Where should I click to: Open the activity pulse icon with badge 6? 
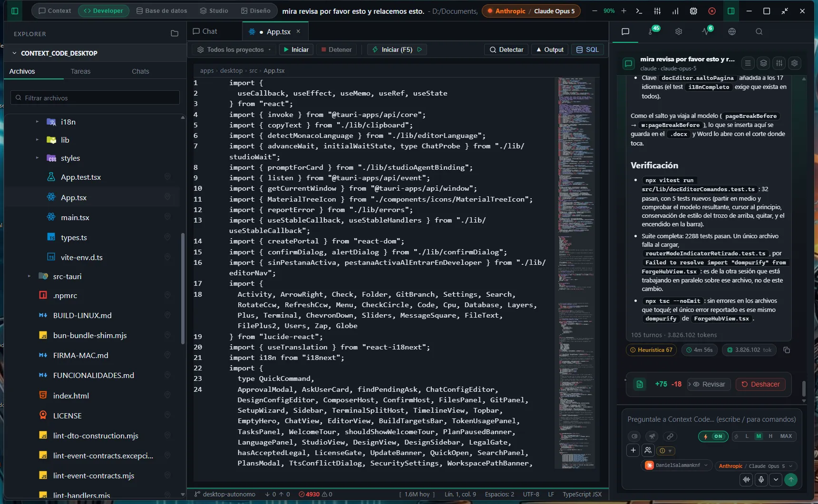click(x=706, y=31)
